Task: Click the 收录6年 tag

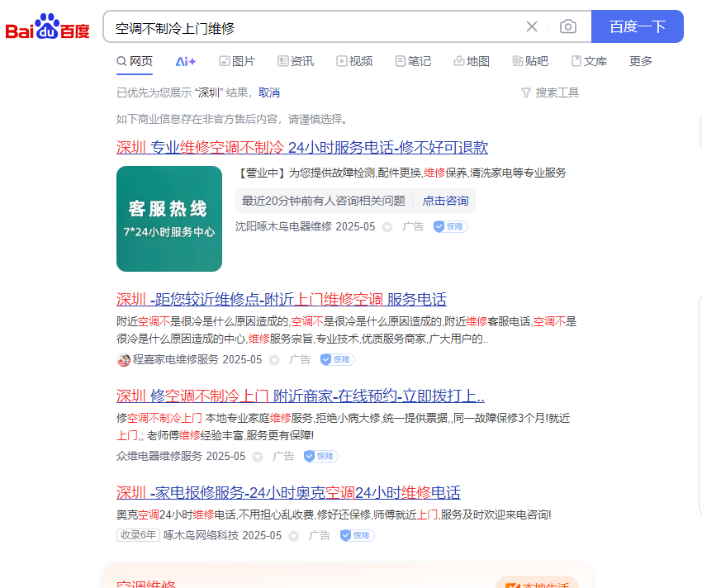Action: 139,535
